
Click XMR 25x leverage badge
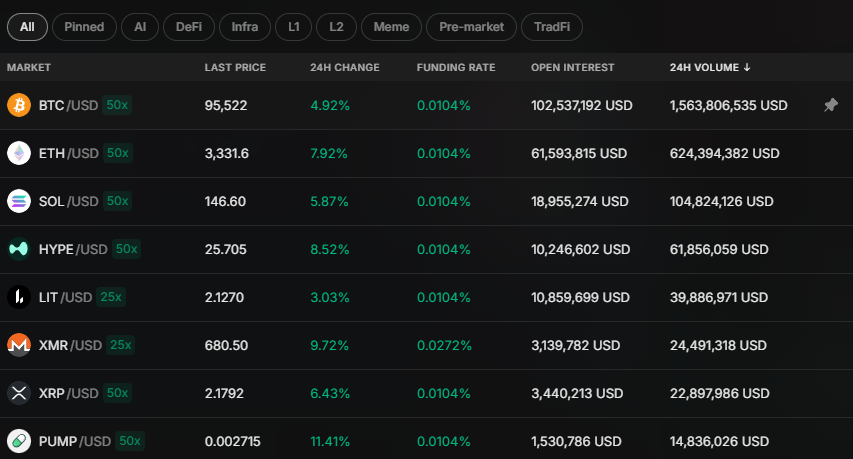[121, 345]
